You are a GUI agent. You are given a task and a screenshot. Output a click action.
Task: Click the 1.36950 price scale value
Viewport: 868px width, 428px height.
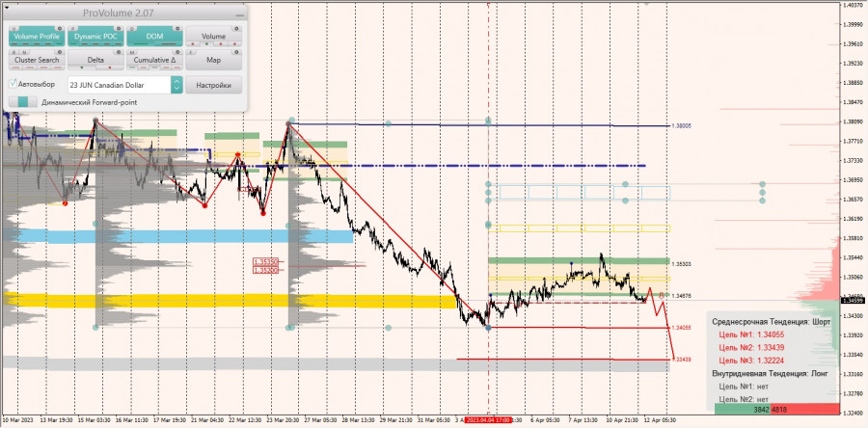point(854,180)
